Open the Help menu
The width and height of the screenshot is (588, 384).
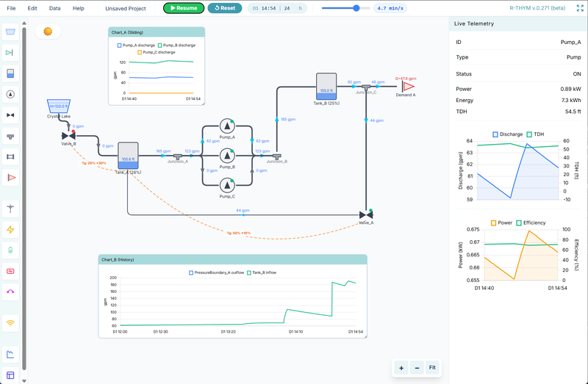[79, 8]
